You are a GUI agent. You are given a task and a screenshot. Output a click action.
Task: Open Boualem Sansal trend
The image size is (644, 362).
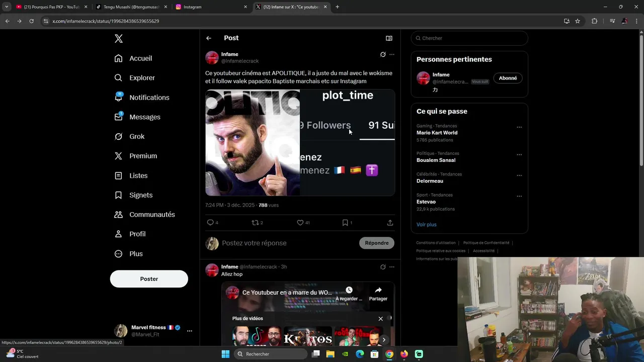coord(436,160)
